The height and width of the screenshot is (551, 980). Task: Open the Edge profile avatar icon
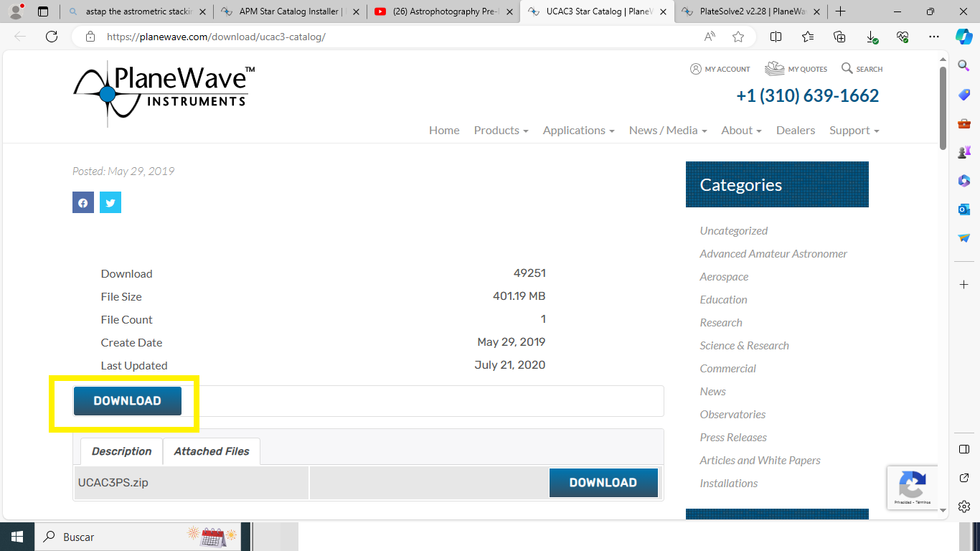coord(15,11)
